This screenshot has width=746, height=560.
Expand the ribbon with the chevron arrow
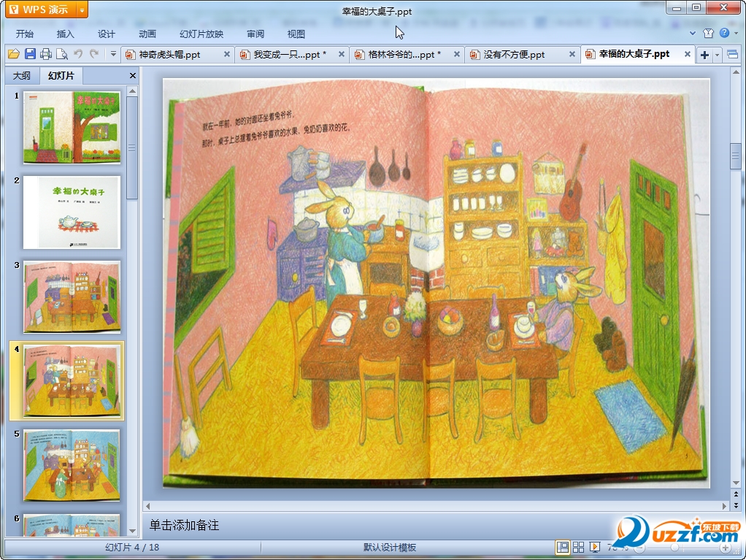pos(693,34)
